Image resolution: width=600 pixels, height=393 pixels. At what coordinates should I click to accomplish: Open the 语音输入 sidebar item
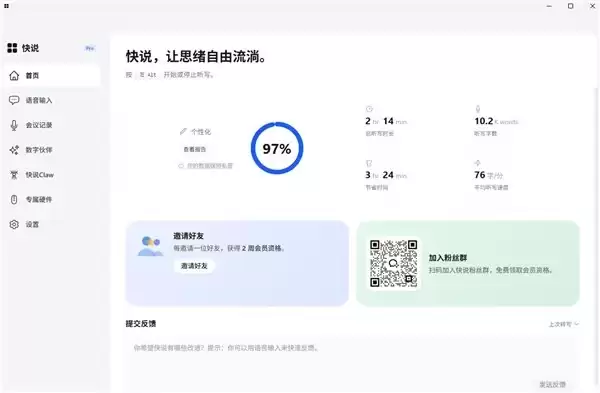pyautogui.click(x=52, y=100)
